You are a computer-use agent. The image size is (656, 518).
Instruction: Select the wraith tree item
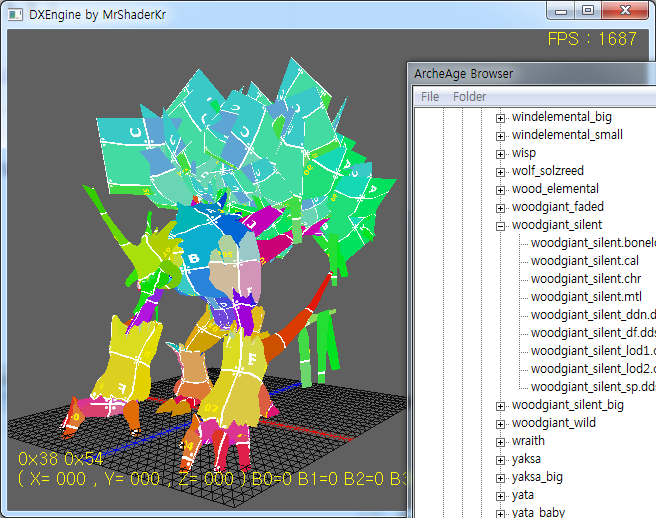tap(528, 441)
